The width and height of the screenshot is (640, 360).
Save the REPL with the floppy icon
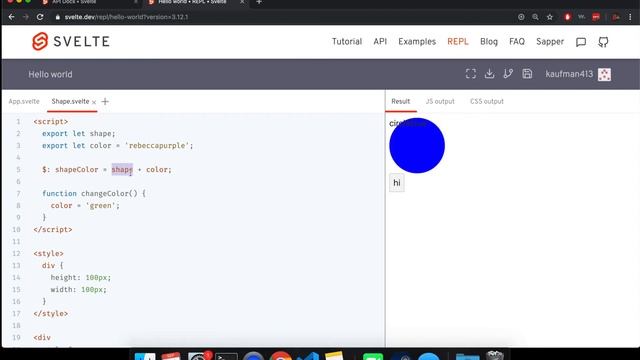(527, 74)
